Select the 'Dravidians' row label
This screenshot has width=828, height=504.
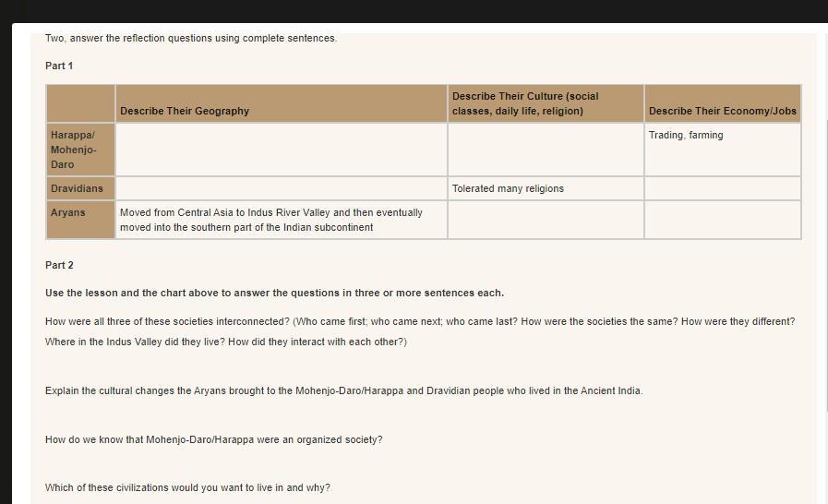point(81,188)
